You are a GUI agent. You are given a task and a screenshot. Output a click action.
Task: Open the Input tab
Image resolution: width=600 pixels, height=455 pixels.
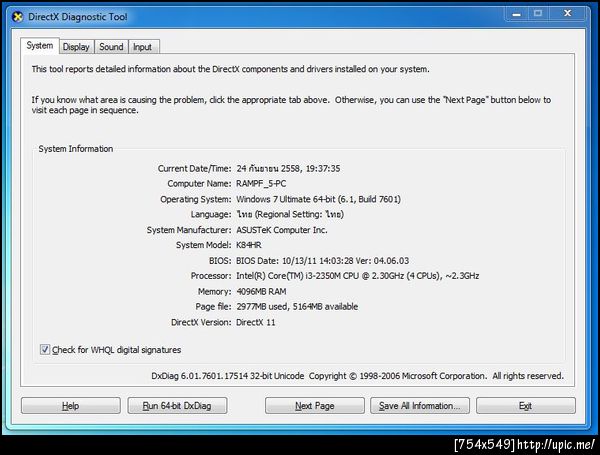142,47
